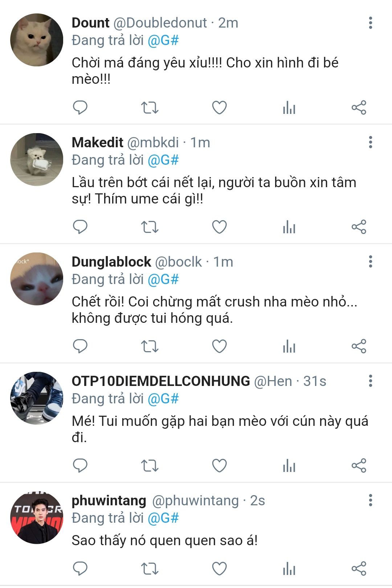This screenshot has height=588, width=392.
Task: Reply to Dount's tweet
Action: pos(80,107)
